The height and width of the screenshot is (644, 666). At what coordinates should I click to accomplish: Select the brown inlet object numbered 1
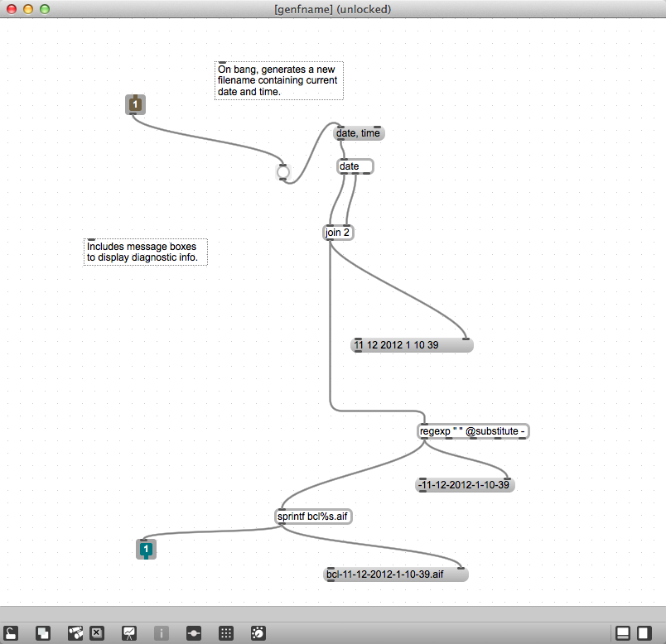coord(136,104)
